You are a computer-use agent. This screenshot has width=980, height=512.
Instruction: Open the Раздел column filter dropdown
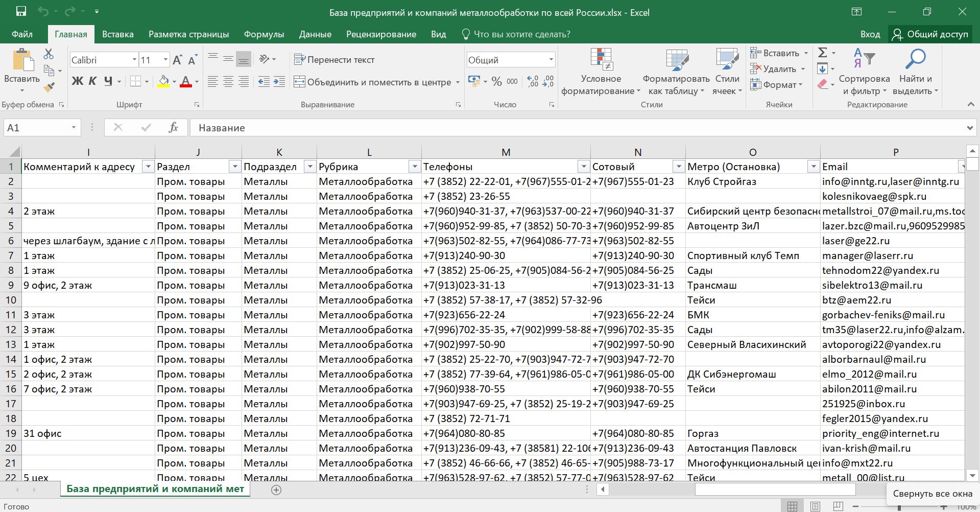pos(234,167)
